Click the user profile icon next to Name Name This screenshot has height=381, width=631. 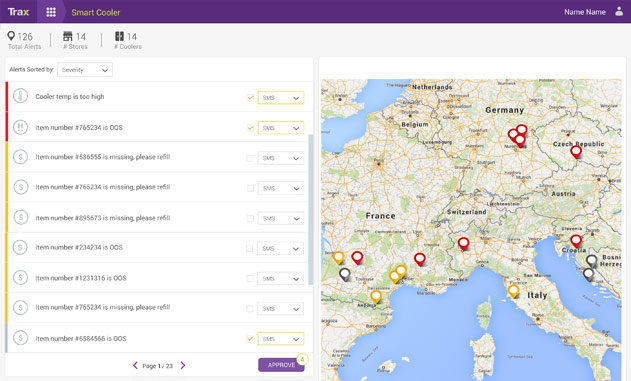pos(619,12)
